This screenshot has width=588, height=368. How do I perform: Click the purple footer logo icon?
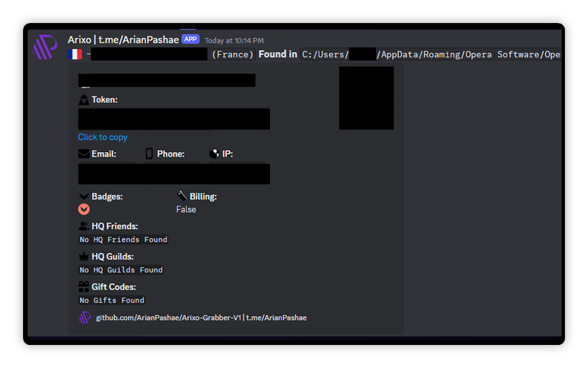(x=85, y=318)
